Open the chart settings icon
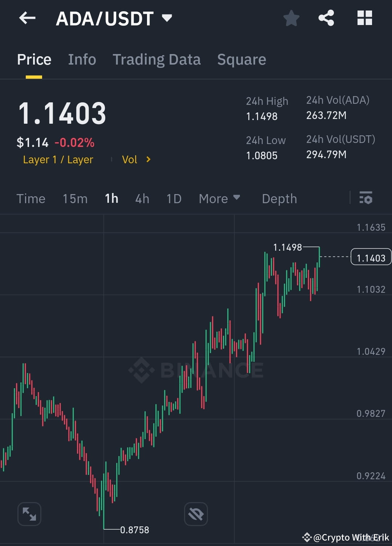 [366, 198]
